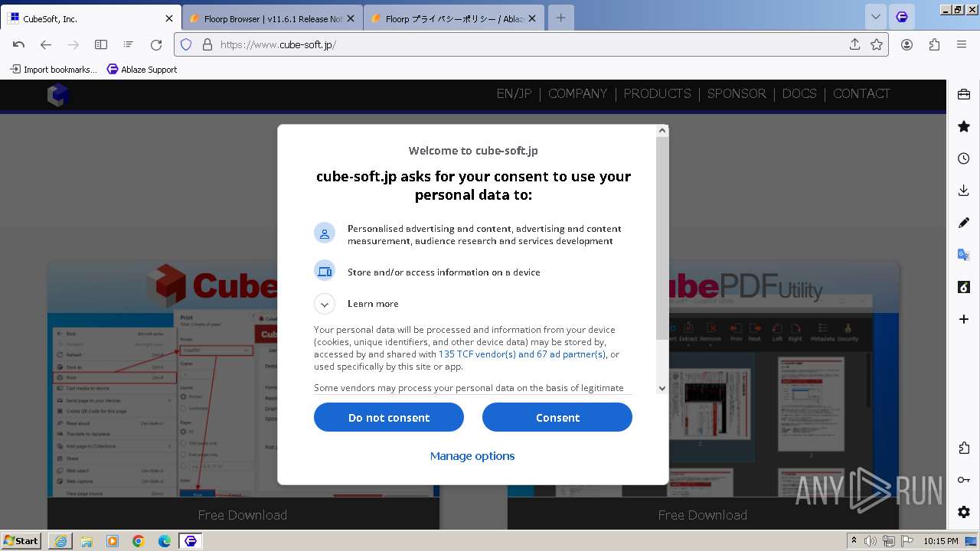Screen dimensions: 980x551
Task: Click consent dialog scroll down arrow
Action: (662, 388)
